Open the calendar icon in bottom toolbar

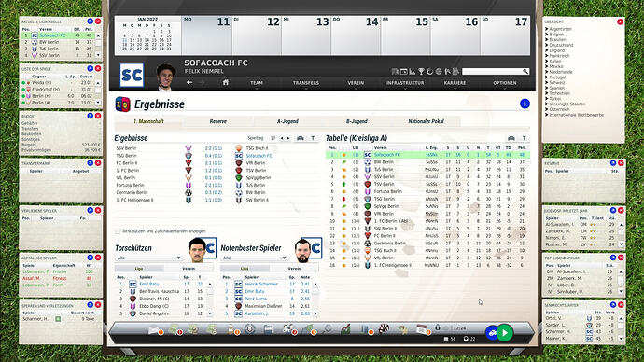click(421, 329)
